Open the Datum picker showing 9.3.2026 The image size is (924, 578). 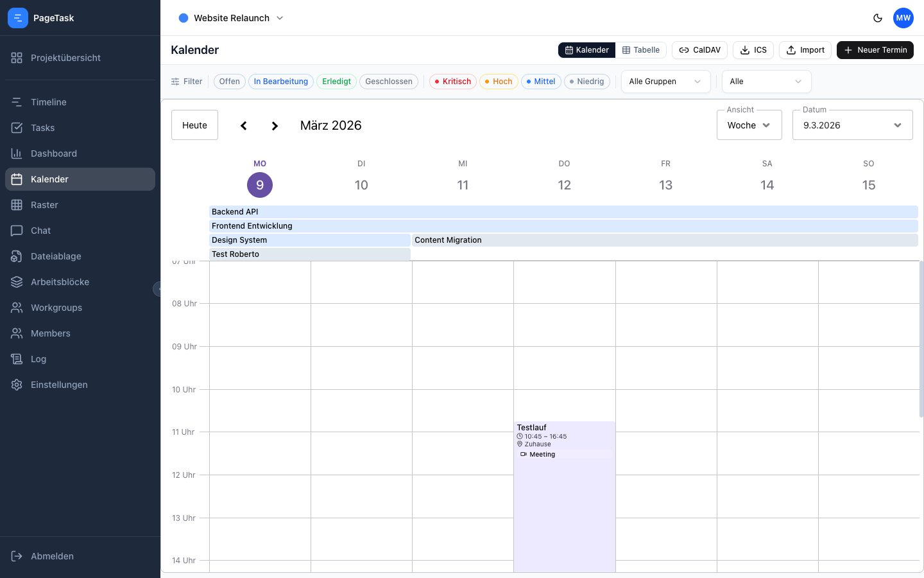[852, 125]
